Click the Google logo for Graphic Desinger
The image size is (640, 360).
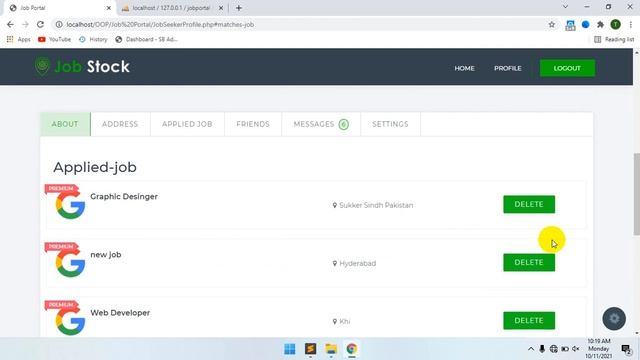[x=70, y=205]
